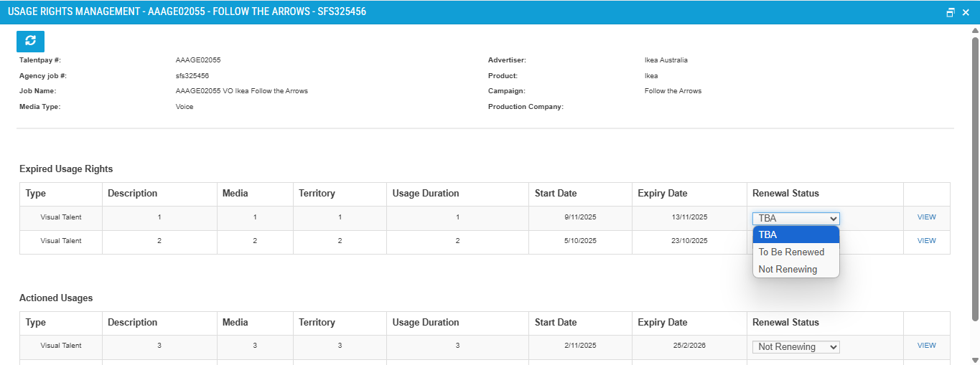Choose the TBA option in the dropdown list
The width and height of the screenshot is (980, 365).
click(795, 234)
